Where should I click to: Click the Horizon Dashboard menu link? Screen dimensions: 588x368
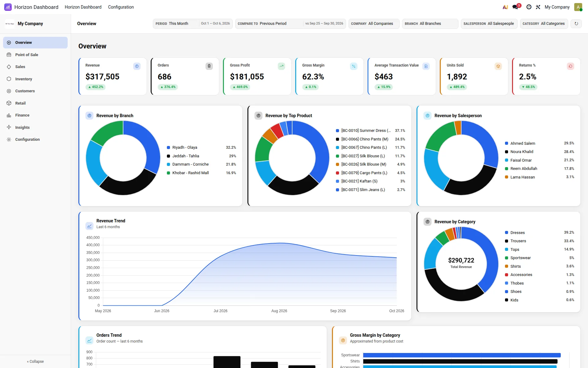(83, 7)
